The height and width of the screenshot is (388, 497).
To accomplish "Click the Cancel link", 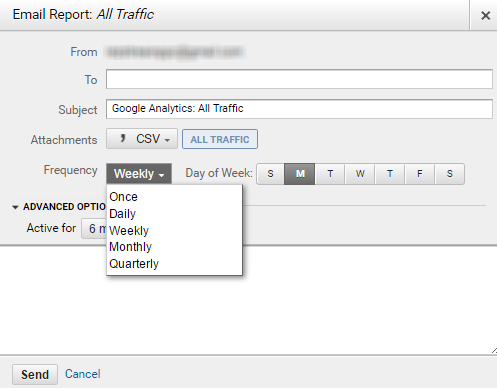I will [x=83, y=374].
